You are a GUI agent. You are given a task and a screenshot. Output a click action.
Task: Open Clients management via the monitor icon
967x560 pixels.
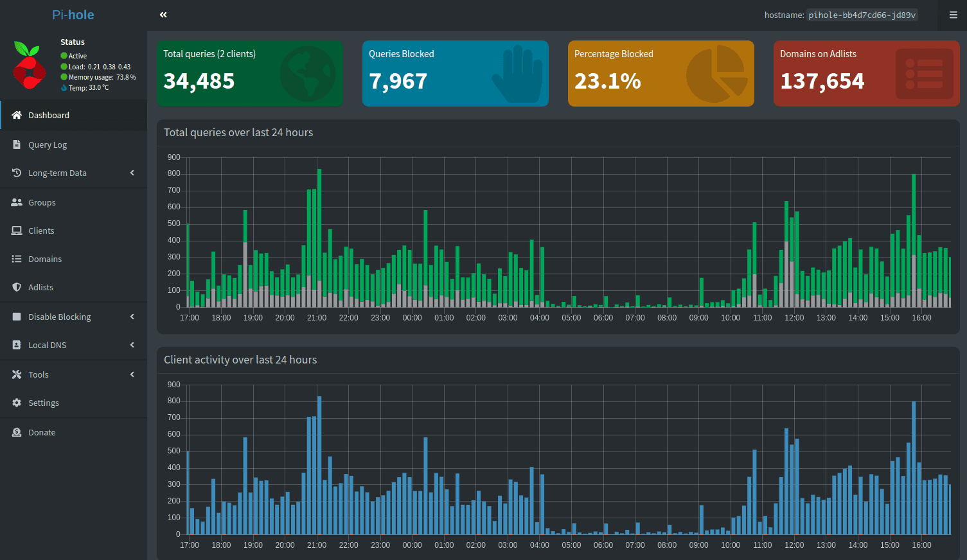[x=15, y=231]
